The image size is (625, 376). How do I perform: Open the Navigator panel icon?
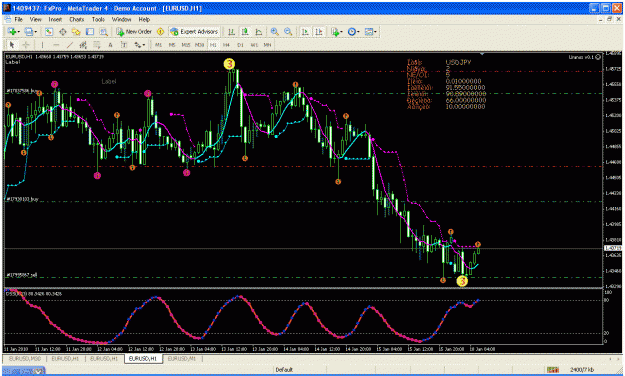[x=76, y=32]
